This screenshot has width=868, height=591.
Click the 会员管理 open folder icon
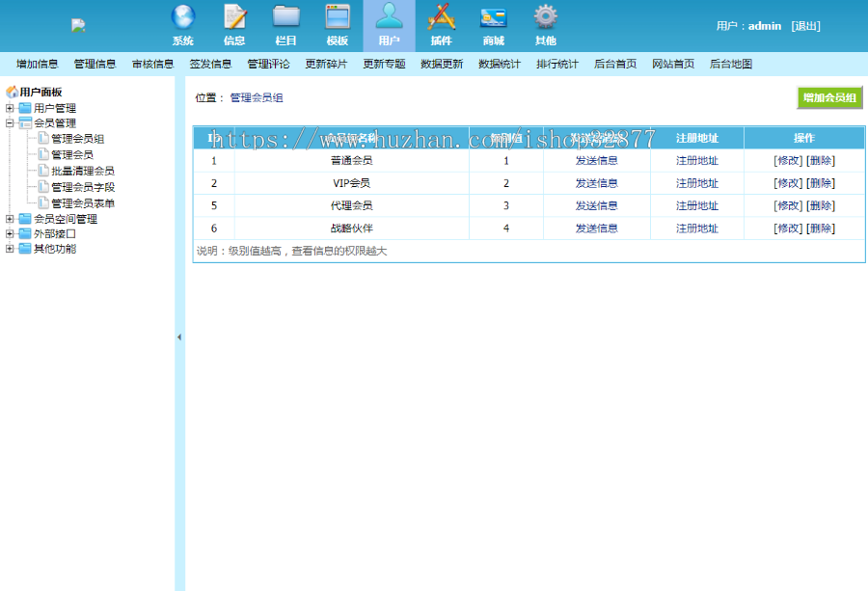[x=25, y=122]
